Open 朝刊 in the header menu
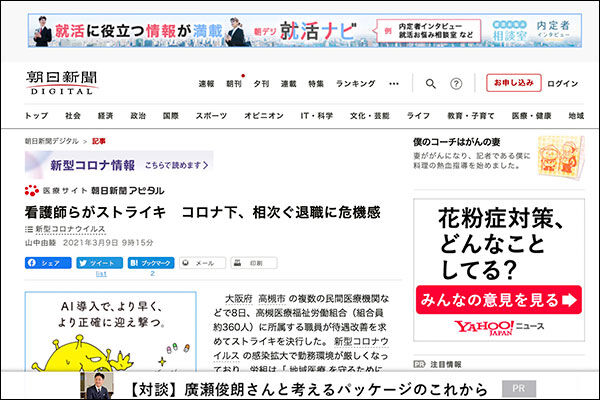The height and width of the screenshot is (400, 600). point(234,83)
